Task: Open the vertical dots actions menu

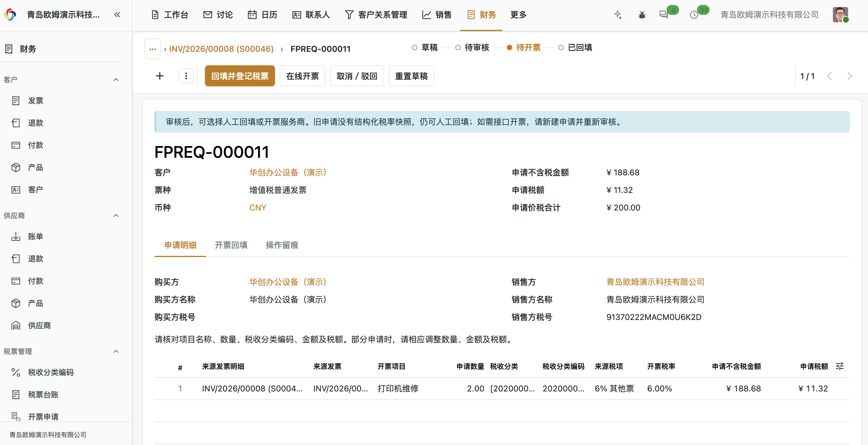Action: pos(186,76)
